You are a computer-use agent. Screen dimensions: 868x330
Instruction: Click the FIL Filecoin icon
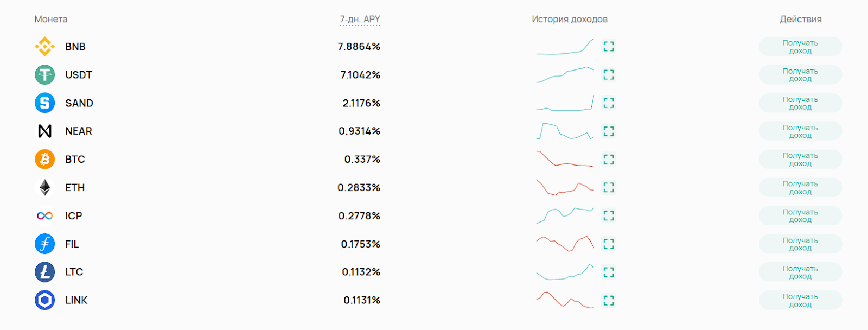click(44, 244)
